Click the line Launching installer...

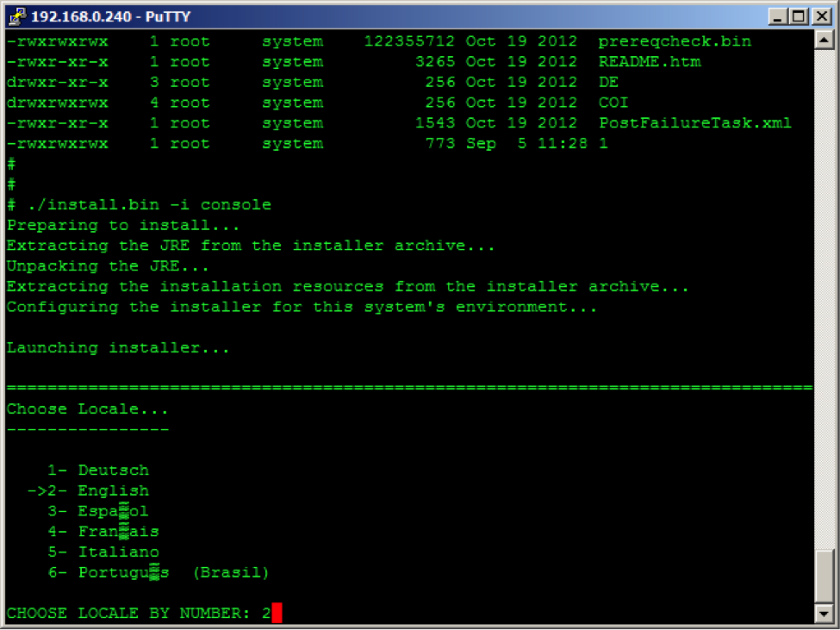(118, 348)
